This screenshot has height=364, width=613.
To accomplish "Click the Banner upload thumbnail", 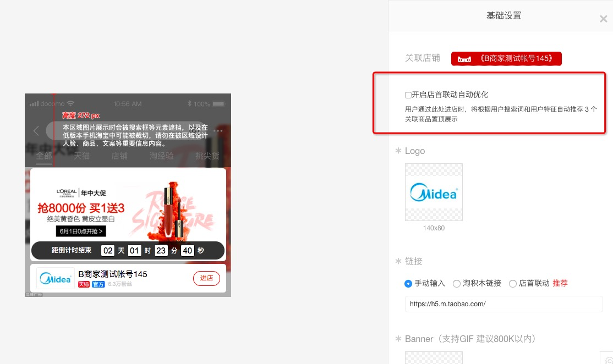I will [434, 357].
